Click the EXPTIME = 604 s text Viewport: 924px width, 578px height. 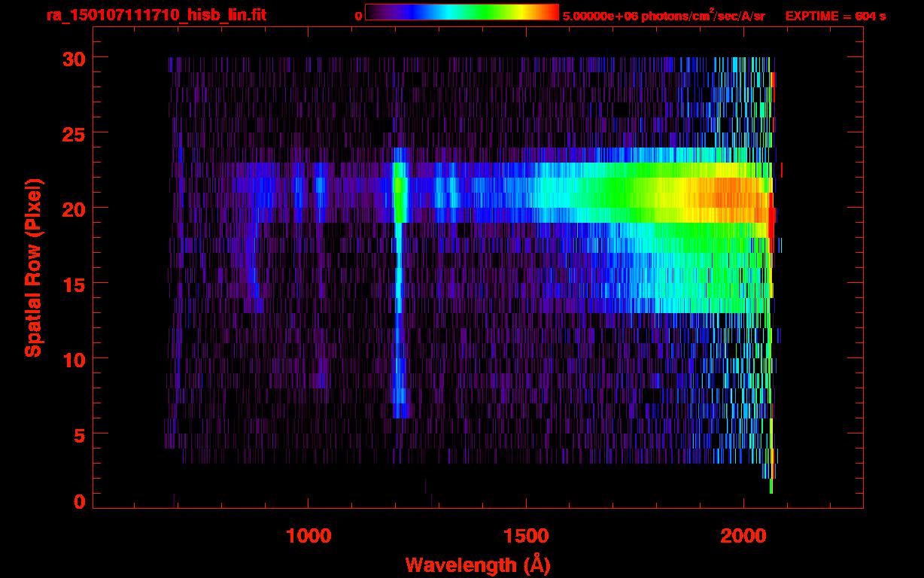tap(835, 16)
